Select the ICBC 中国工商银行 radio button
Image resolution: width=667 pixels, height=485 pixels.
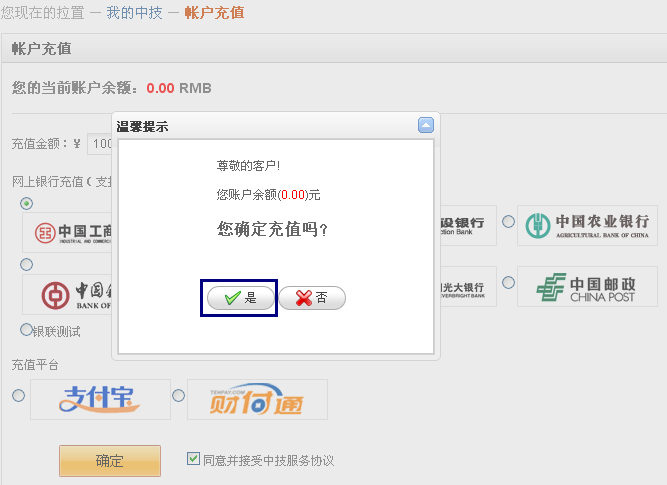click(x=27, y=203)
